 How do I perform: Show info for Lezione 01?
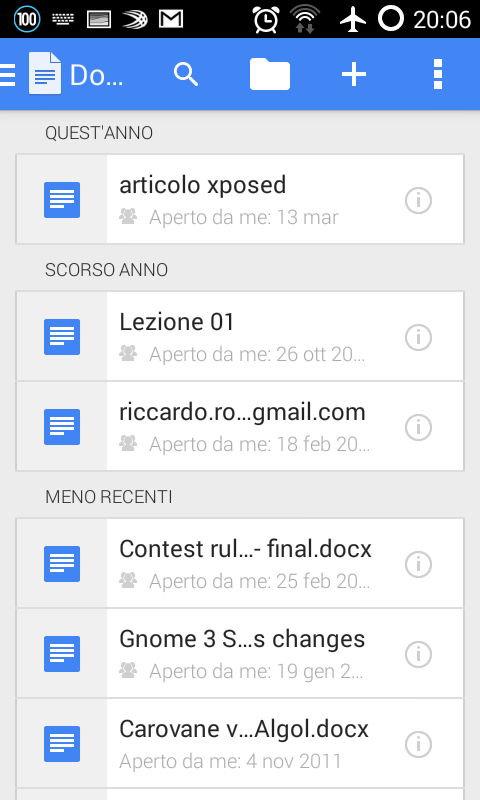pyautogui.click(x=418, y=337)
